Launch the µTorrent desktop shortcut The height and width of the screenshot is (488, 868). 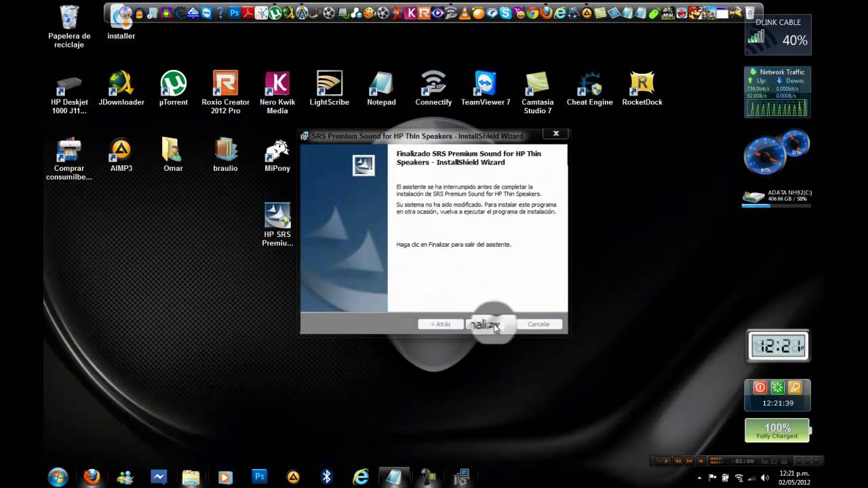[x=174, y=89]
